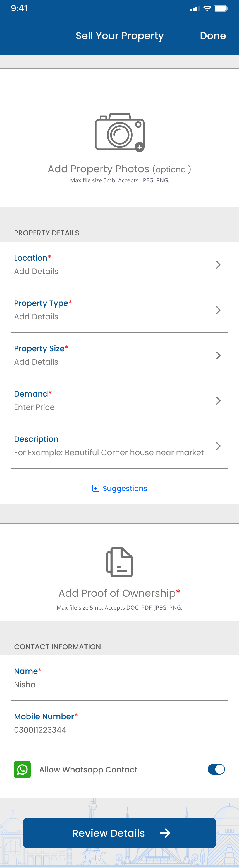
Task: Click the Review Details button
Action: pyautogui.click(x=120, y=833)
